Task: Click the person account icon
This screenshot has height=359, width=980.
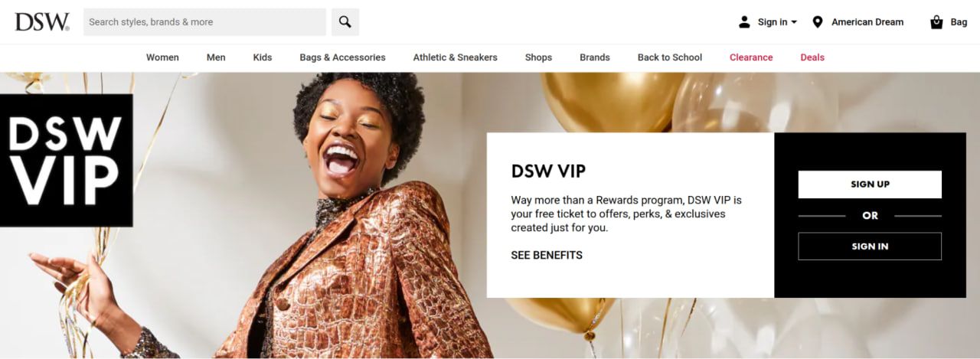Action: point(744,22)
